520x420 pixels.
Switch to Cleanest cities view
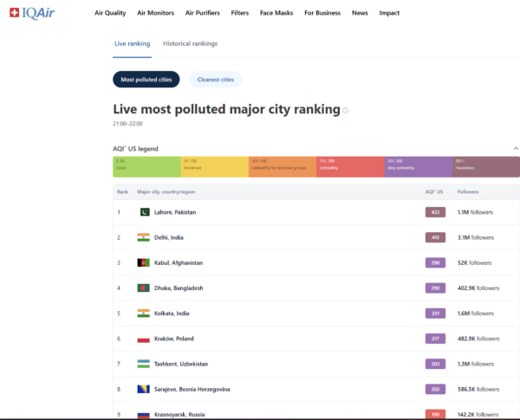coord(215,80)
